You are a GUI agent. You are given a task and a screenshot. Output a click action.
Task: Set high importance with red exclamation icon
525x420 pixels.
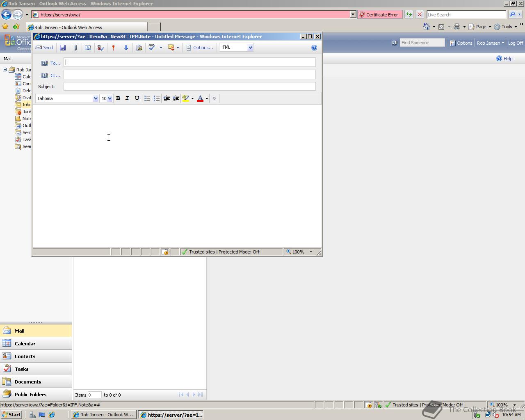click(113, 48)
